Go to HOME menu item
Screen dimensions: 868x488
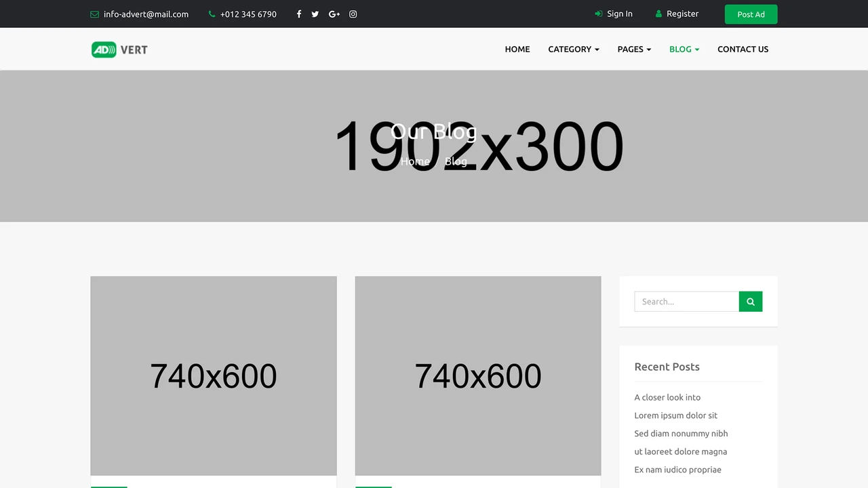click(517, 49)
